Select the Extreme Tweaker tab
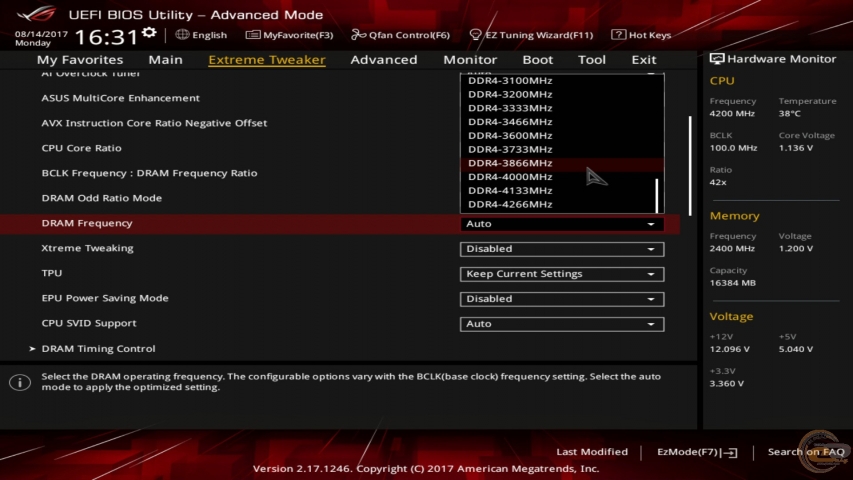This screenshot has height=480, width=853. [267, 59]
